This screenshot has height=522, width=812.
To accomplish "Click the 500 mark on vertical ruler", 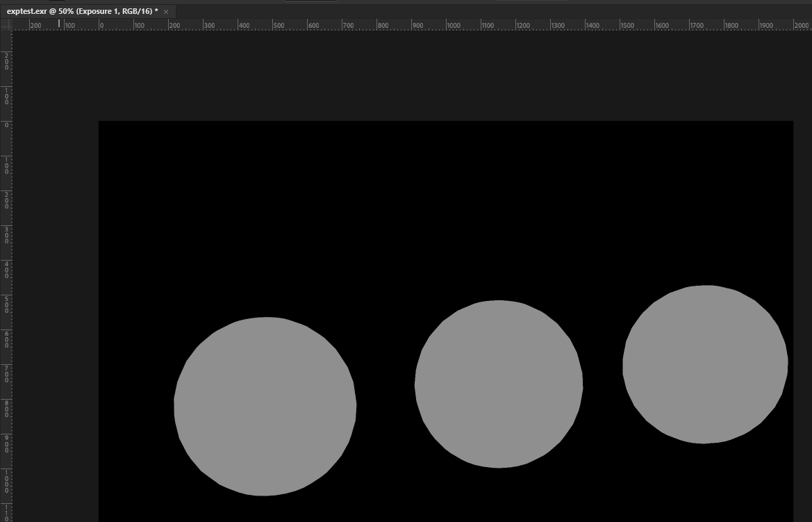I will point(7,304).
